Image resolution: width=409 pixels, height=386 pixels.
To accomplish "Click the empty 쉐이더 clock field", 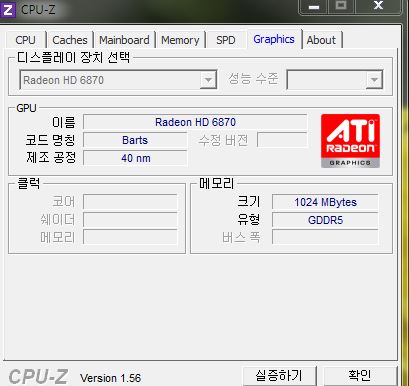I will coord(130,220).
